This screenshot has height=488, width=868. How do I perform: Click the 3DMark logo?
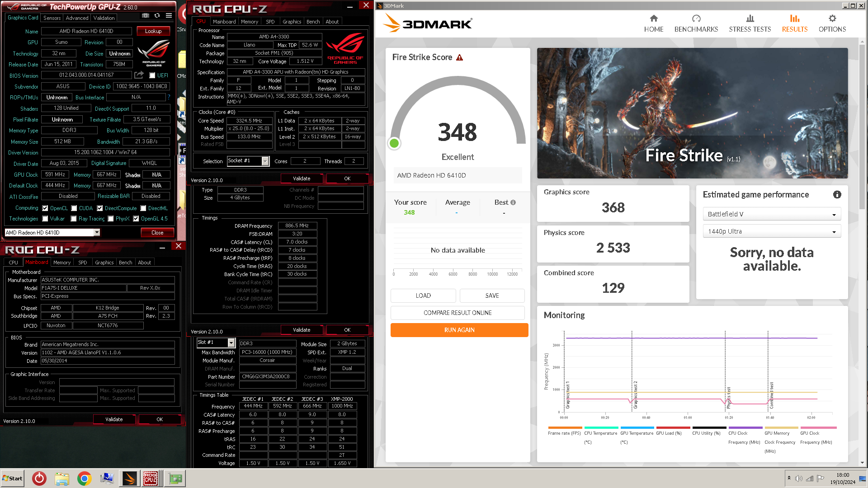coord(428,23)
